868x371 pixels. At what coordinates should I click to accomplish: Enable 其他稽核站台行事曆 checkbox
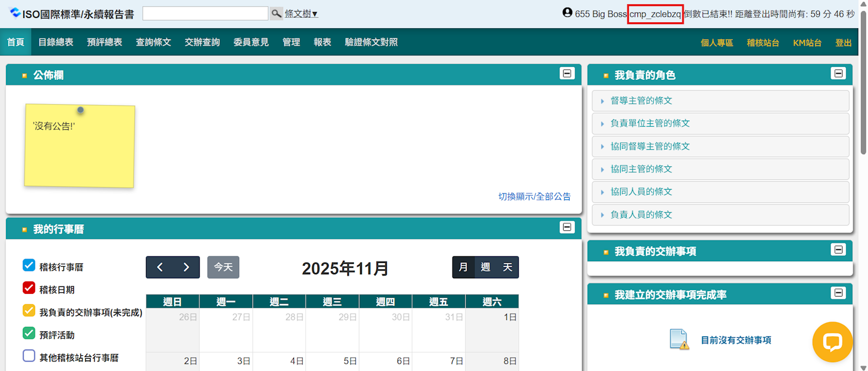[x=29, y=356]
